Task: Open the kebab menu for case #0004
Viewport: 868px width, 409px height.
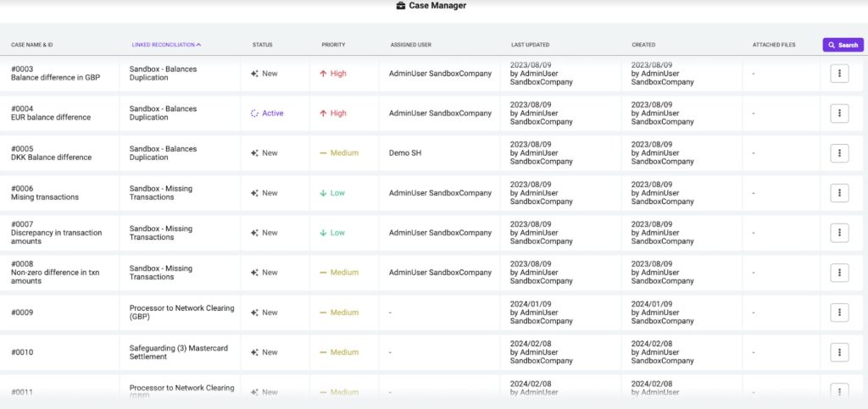Action: [839, 113]
